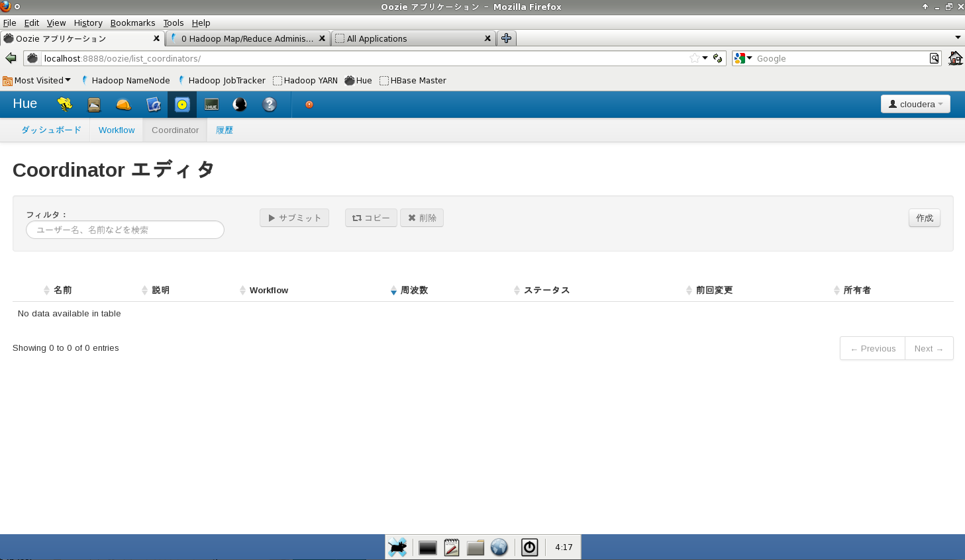
Task: Expand the Most Visited bookmarks dropdown
Action: pyautogui.click(x=37, y=80)
